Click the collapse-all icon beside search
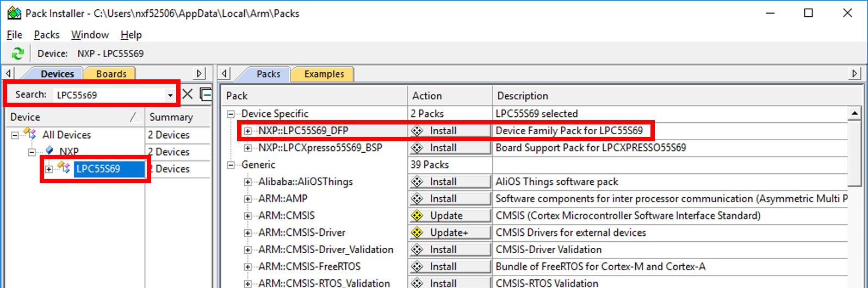868x288 pixels. point(206,95)
